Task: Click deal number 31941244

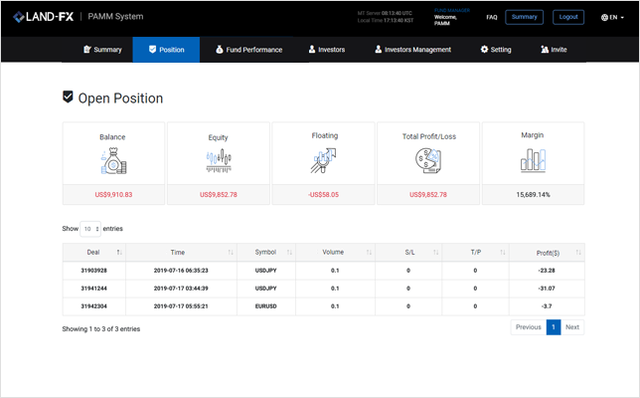Action: pyautogui.click(x=94, y=289)
